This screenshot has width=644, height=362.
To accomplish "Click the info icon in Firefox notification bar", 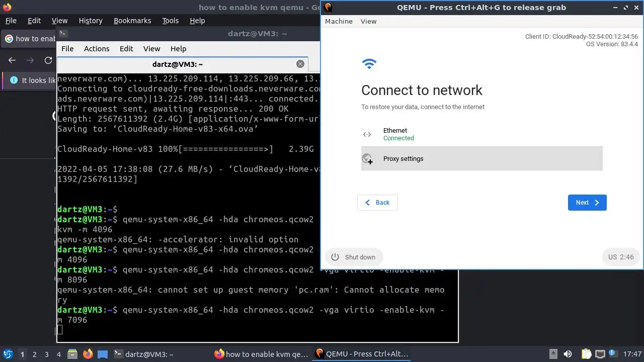I will 14,80.
